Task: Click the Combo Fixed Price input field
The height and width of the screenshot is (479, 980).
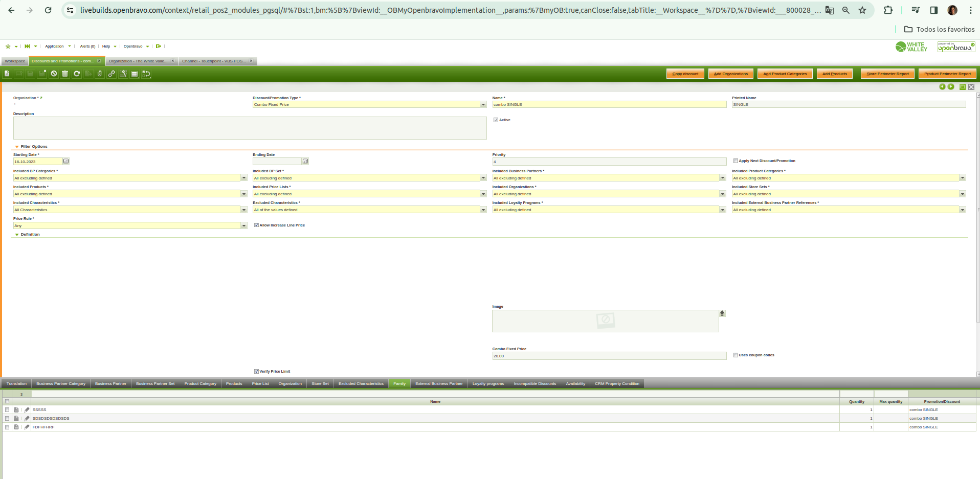Action: coord(609,356)
